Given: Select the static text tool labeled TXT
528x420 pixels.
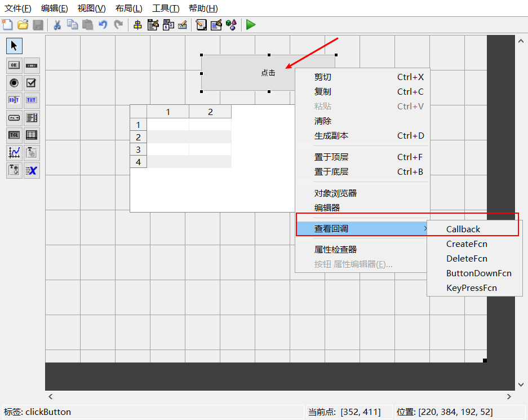Looking at the screenshot, I should tap(31, 100).
